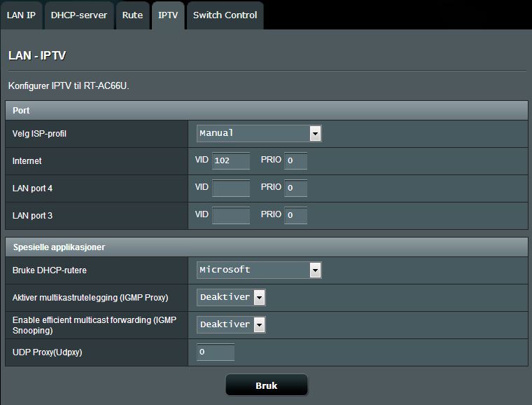The image size is (532, 405).
Task: Click the 'Velg ISP-profil' label
Action: pyautogui.click(x=39, y=134)
